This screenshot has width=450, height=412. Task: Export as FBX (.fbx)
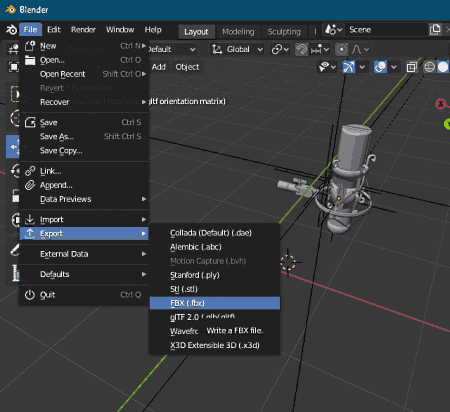pyautogui.click(x=215, y=303)
